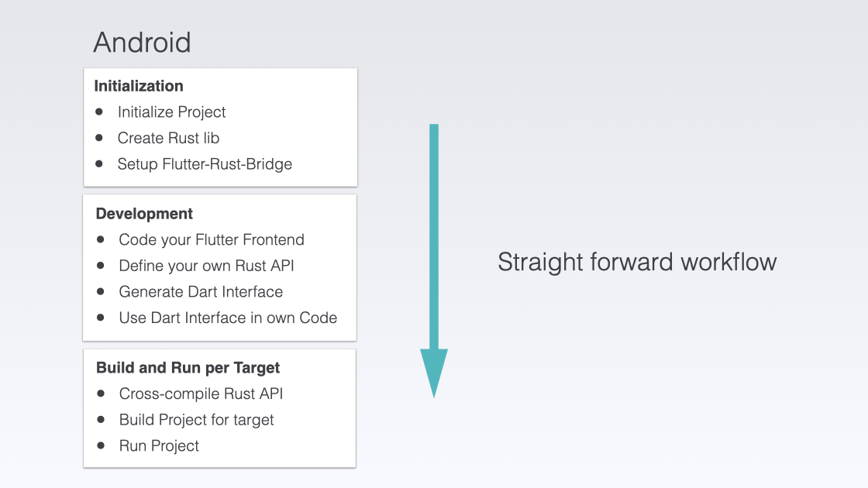Viewport: 868px width, 488px height.
Task: Select the Straight forward workflow text
Action: tap(637, 263)
